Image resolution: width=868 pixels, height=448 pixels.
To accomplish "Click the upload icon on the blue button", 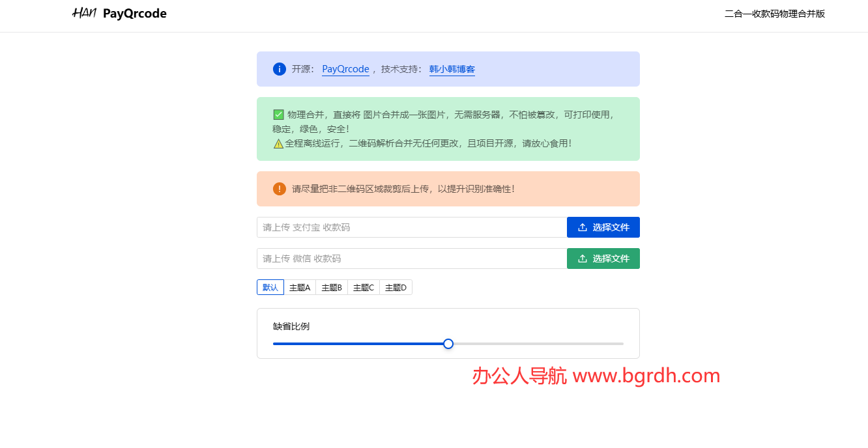I will (x=583, y=227).
